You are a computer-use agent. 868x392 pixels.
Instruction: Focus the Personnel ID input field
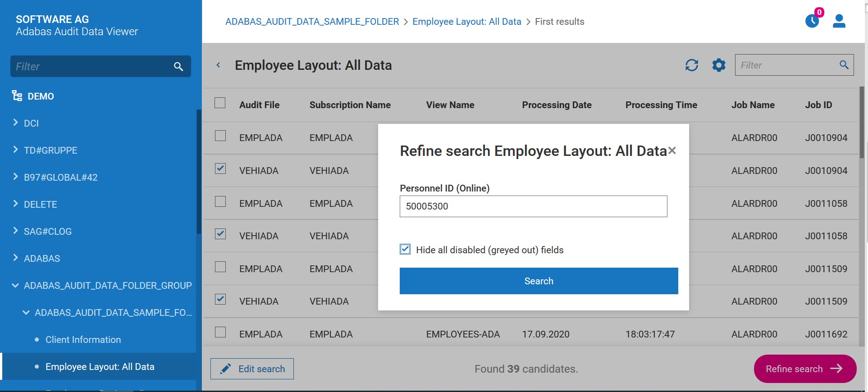533,206
